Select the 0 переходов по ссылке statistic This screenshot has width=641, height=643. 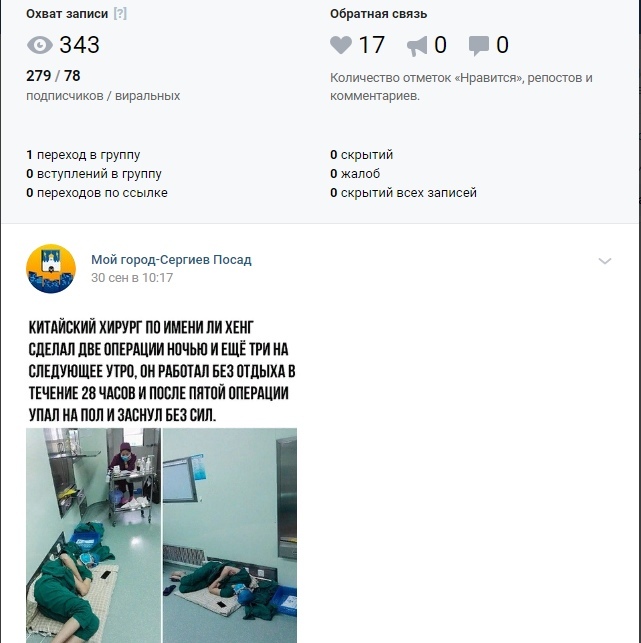[97, 192]
